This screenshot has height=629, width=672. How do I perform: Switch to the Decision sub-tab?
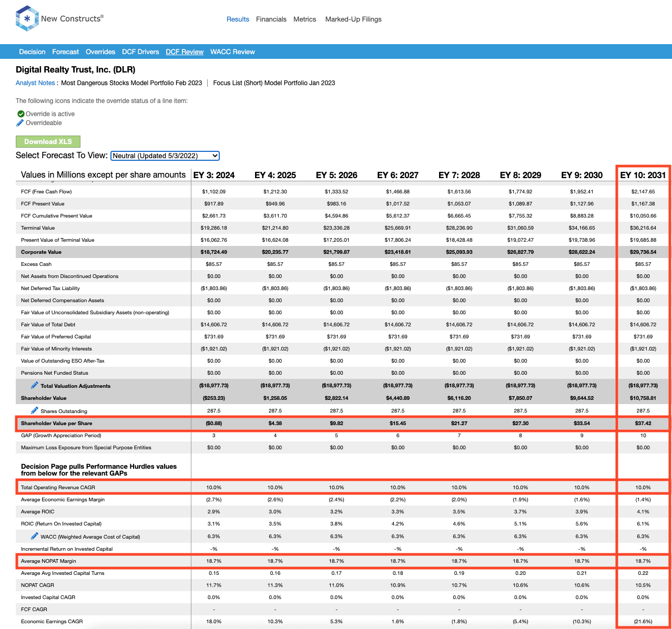point(32,52)
